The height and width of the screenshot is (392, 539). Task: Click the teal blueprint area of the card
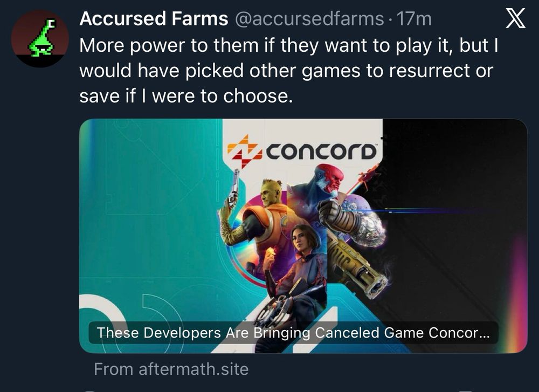148,207
